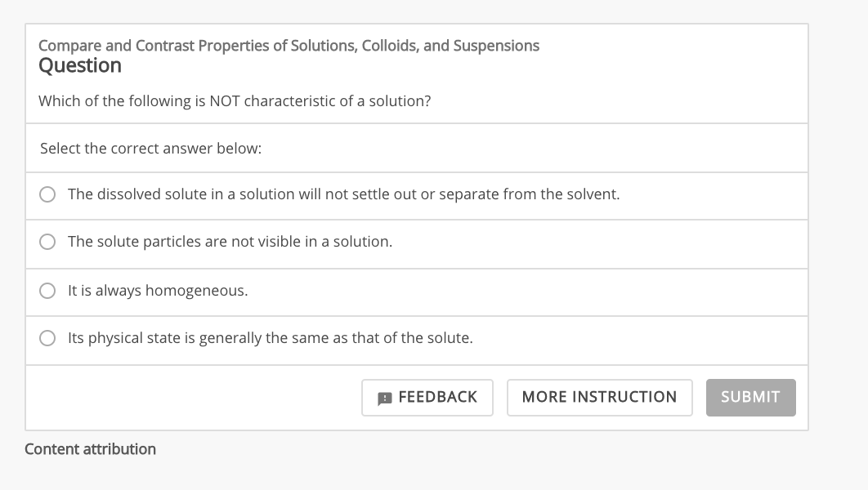Open the Content attribution link
This screenshot has height=490, width=868.
coord(90,448)
